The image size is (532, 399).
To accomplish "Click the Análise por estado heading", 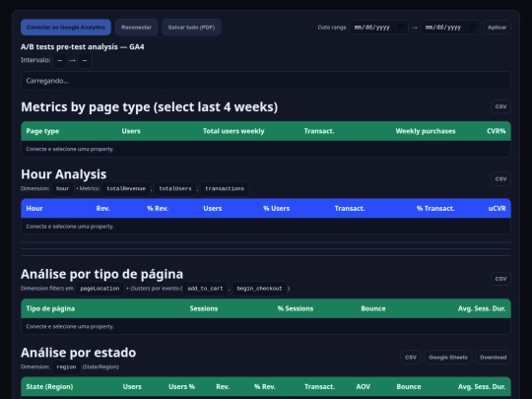I will coord(79,353).
